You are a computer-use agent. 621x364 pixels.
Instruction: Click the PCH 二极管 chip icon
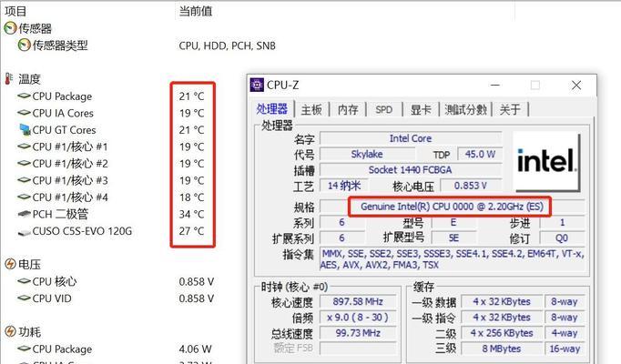coord(25,214)
